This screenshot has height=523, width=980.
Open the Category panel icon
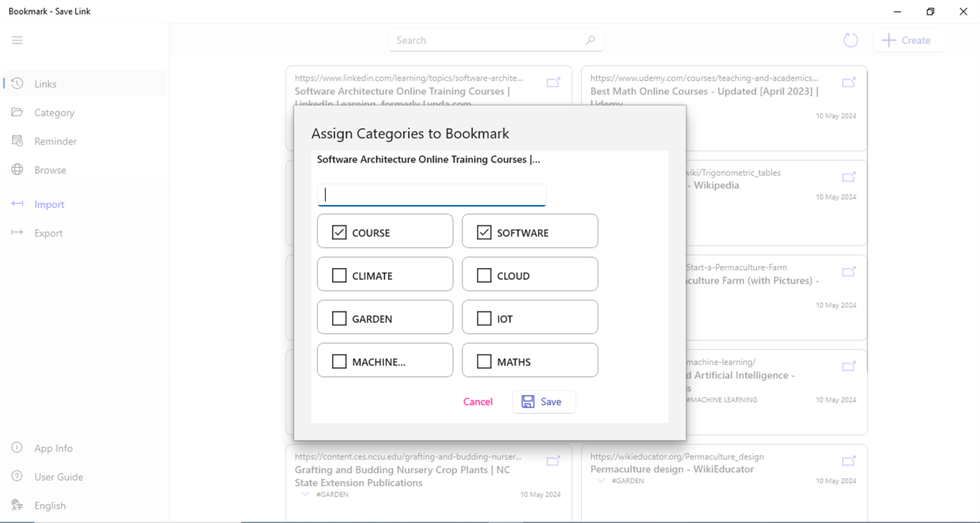(x=17, y=112)
